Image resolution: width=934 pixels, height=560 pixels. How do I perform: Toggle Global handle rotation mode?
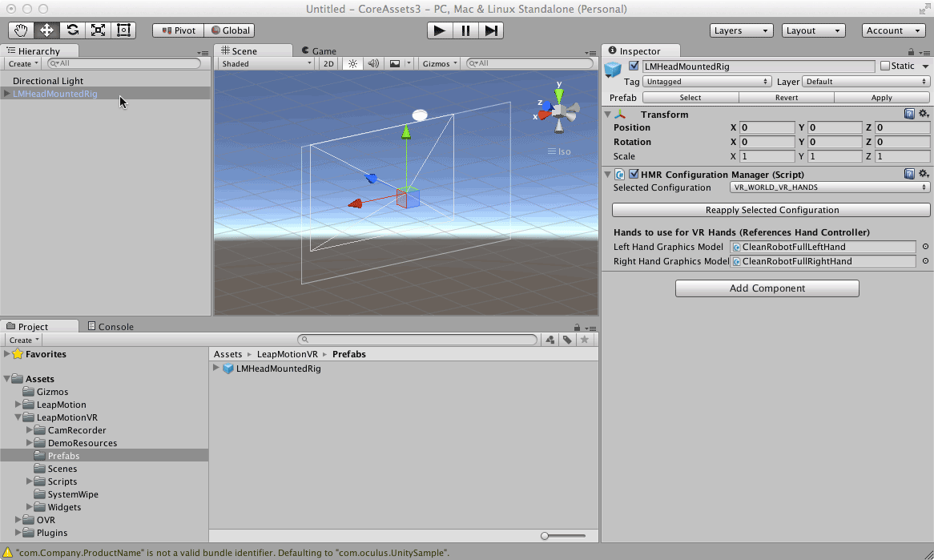tap(230, 30)
